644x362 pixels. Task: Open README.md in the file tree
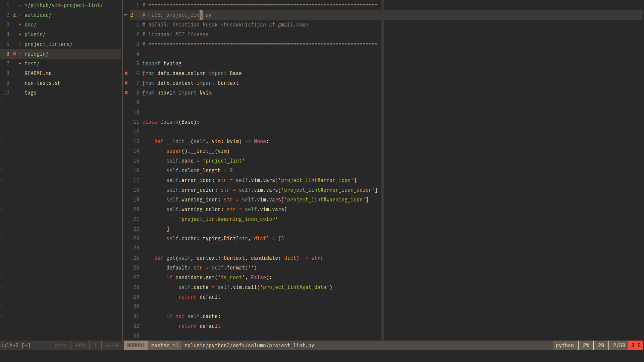pos(38,73)
